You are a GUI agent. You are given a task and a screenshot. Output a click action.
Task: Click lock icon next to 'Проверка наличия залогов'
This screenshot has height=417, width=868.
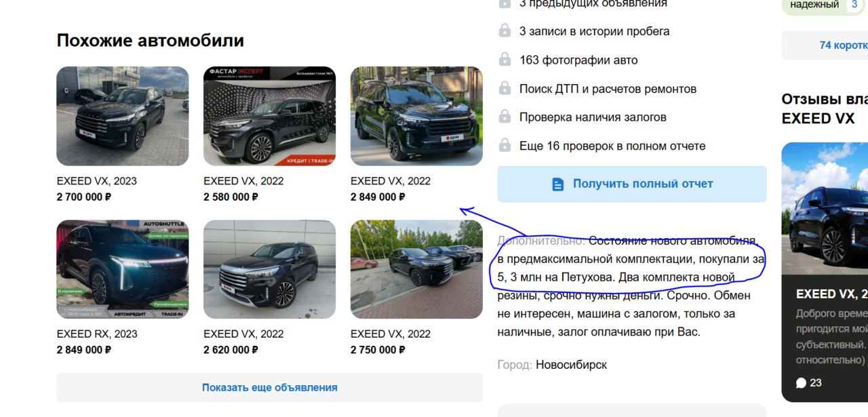click(505, 117)
